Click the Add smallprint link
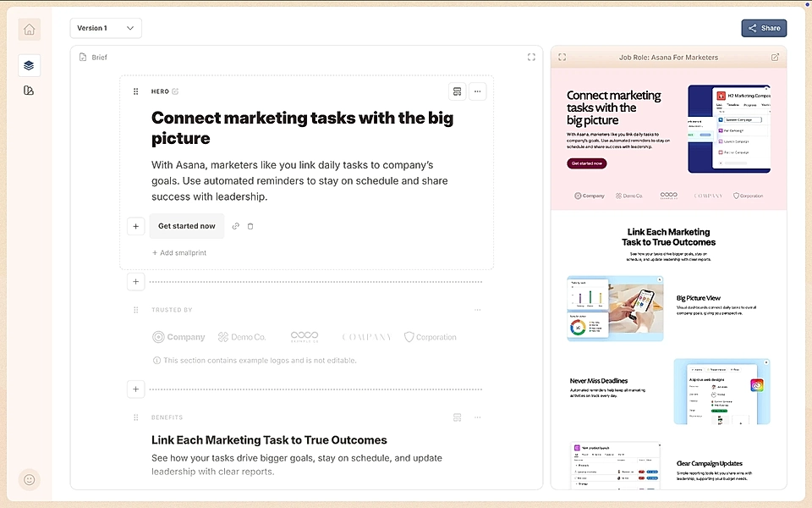This screenshot has height=508, width=812. click(179, 252)
